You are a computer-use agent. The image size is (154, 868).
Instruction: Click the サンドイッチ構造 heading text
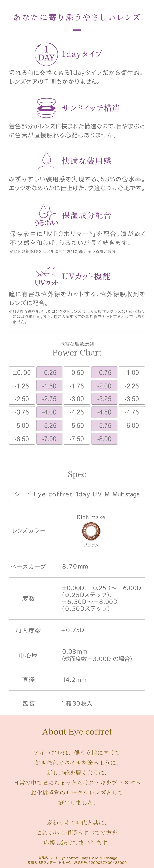[91, 108]
